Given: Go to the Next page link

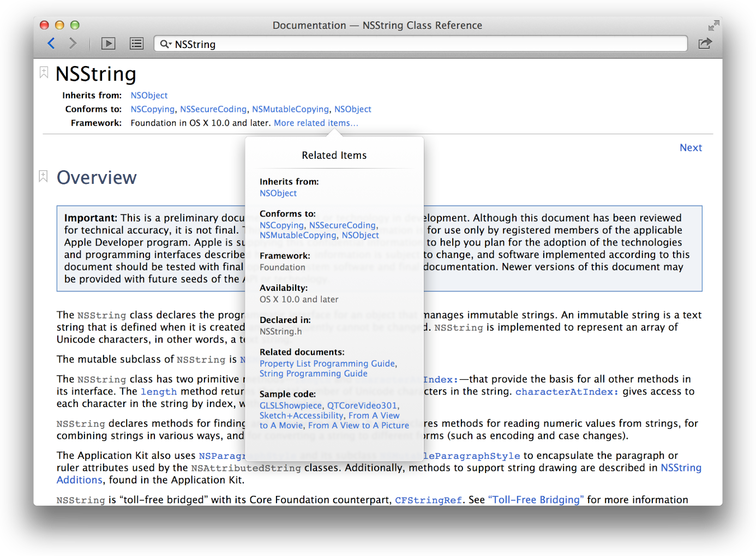Looking at the screenshot, I should (691, 148).
